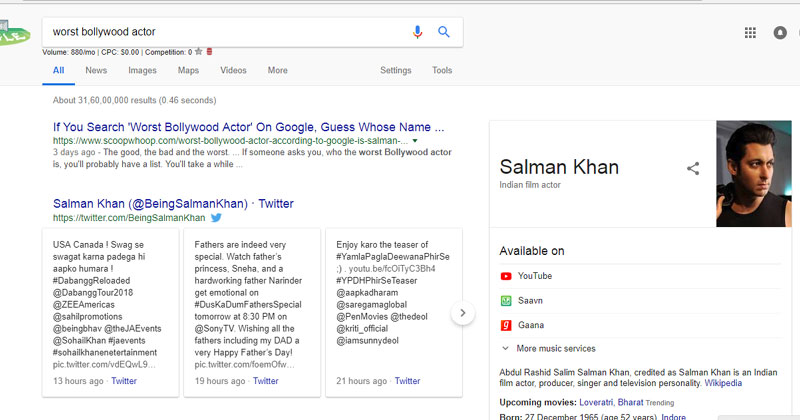Click the red icon after Competition star

point(209,52)
